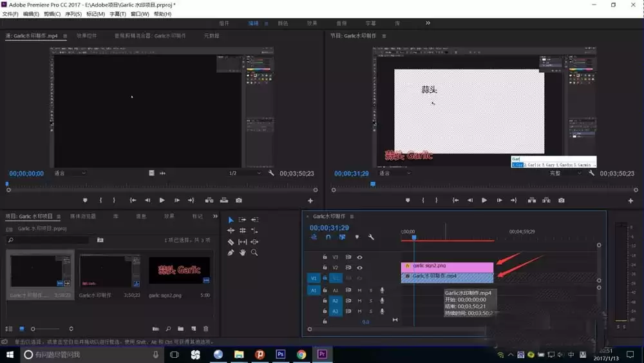644x363 pixels.
Task: Choose the Track Select Forward tool
Action: click(243, 220)
